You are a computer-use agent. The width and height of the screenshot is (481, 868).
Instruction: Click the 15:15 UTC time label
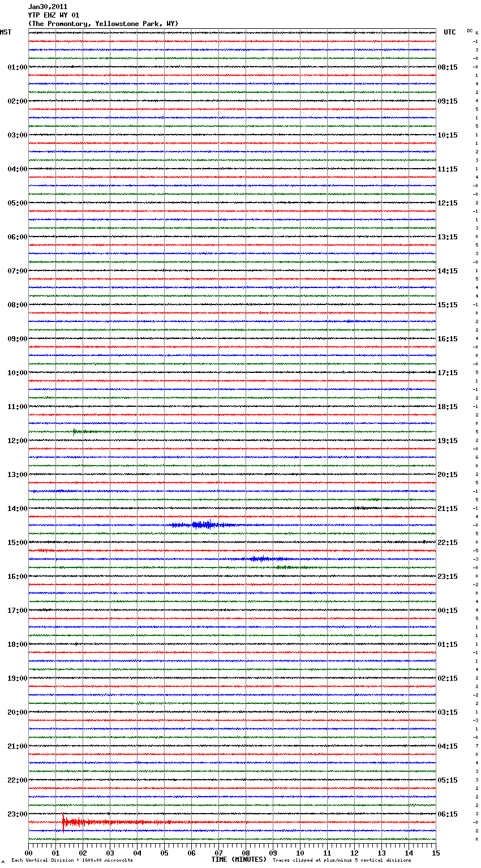pos(448,305)
